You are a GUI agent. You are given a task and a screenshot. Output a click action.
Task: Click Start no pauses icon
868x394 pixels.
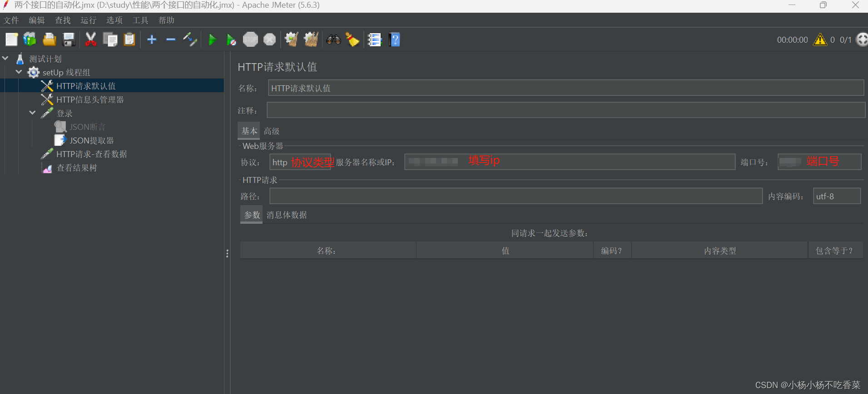231,39
